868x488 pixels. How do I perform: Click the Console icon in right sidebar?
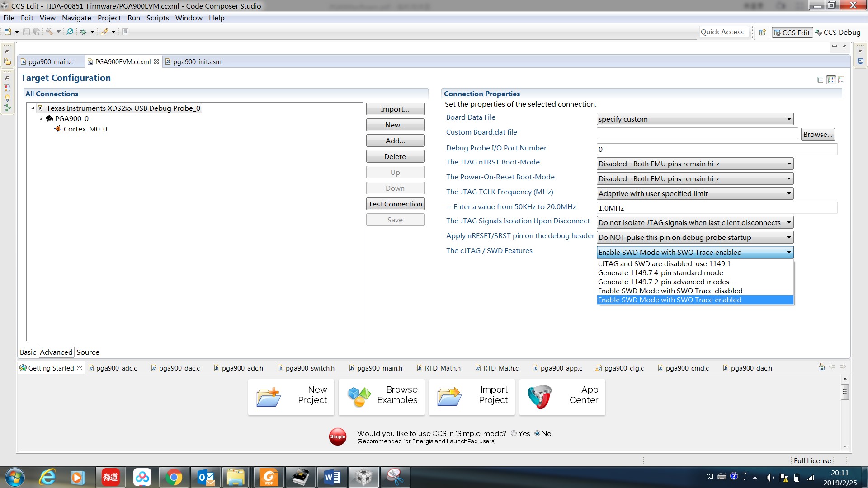pyautogui.click(x=860, y=61)
